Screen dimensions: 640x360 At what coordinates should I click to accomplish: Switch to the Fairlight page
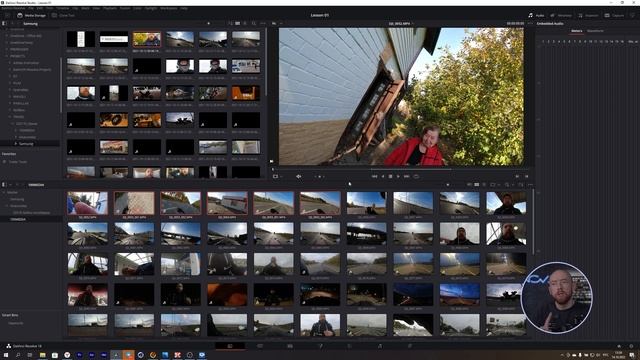[380, 346]
